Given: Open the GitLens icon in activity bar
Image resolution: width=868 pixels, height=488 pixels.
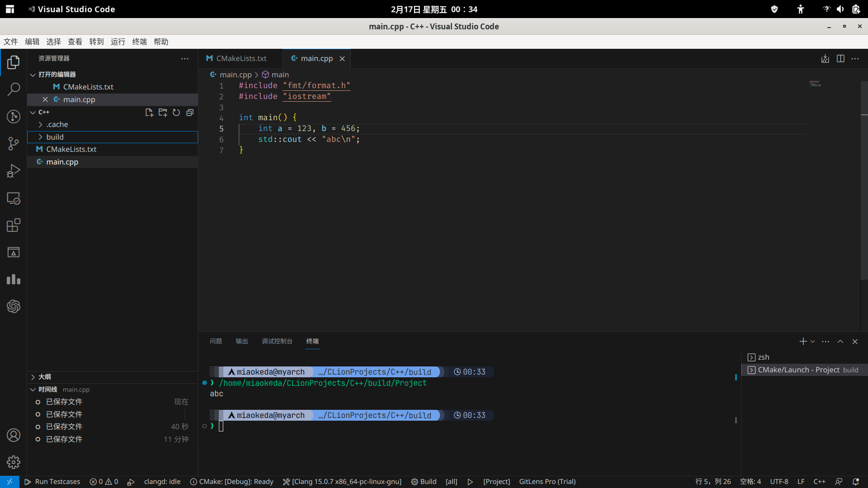Looking at the screenshot, I should point(14,117).
